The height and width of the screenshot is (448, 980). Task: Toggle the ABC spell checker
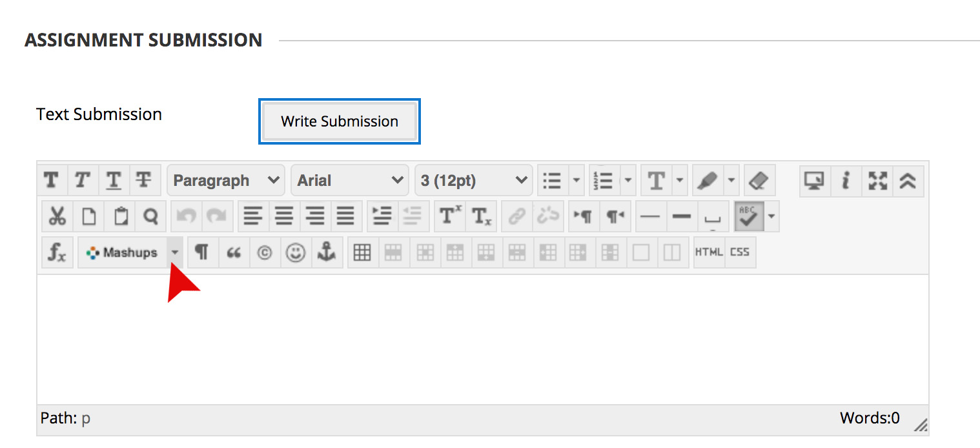tap(749, 216)
